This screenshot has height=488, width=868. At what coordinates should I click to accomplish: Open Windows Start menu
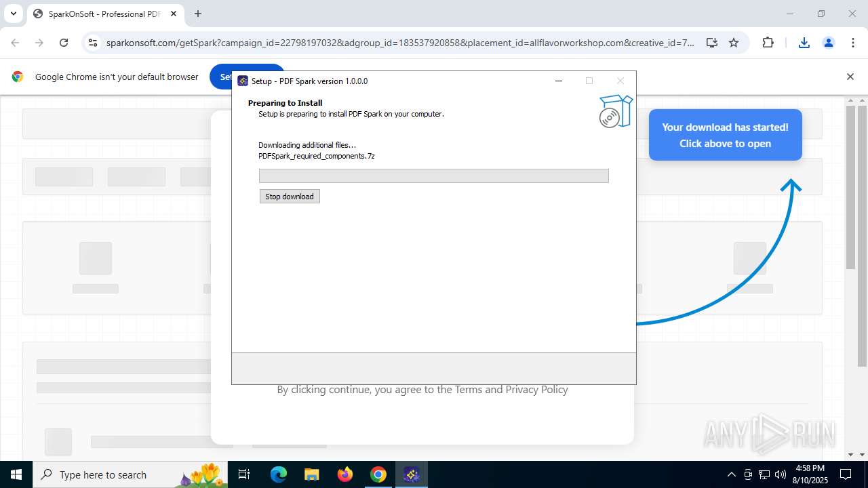pyautogui.click(x=16, y=474)
